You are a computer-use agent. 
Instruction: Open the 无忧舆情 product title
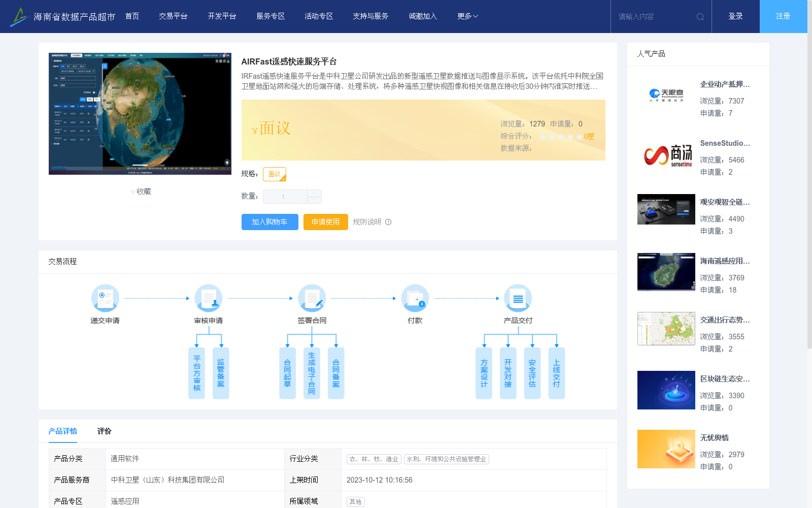tap(715, 438)
